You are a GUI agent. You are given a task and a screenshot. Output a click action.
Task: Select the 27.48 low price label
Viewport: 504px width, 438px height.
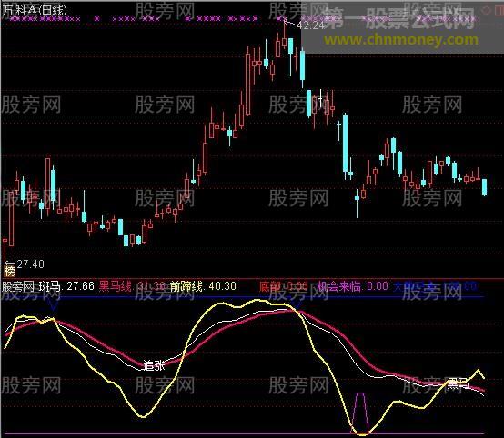[30, 264]
